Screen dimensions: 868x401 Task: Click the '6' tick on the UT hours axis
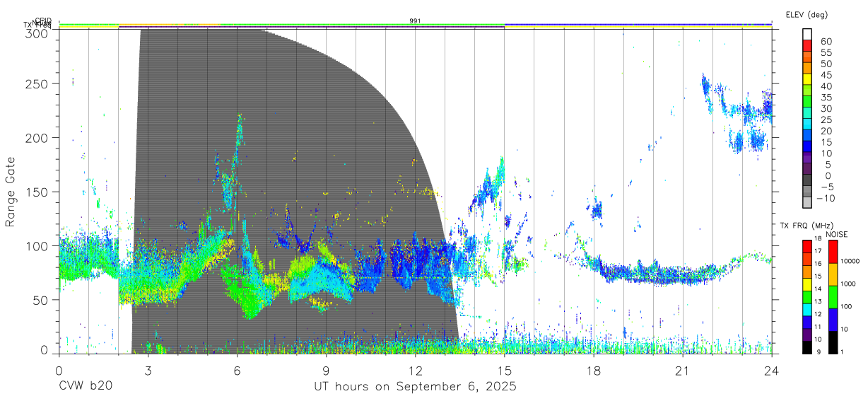point(237,370)
